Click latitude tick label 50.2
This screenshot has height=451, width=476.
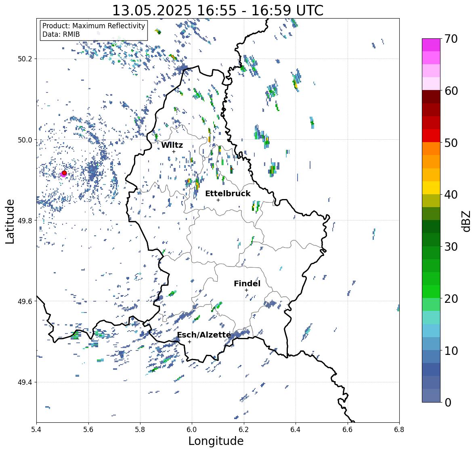[x=25, y=59]
